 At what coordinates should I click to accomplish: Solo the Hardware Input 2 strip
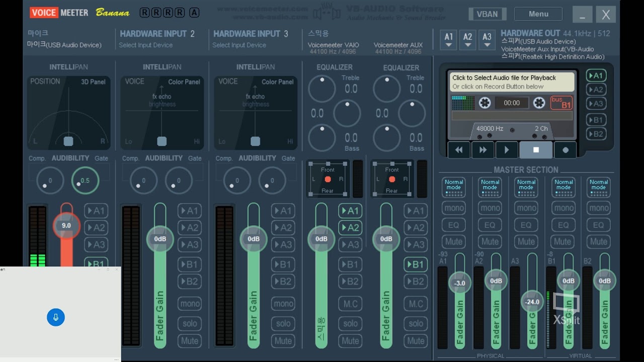click(x=190, y=324)
